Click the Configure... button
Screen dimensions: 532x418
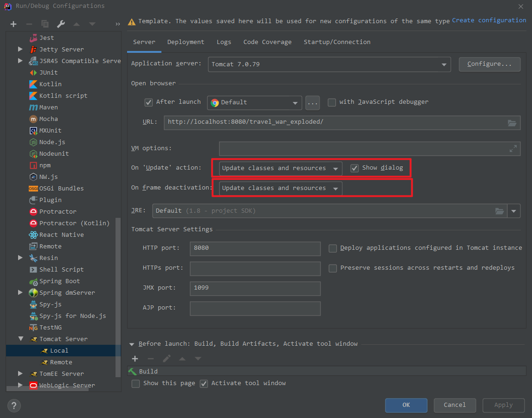coord(489,64)
